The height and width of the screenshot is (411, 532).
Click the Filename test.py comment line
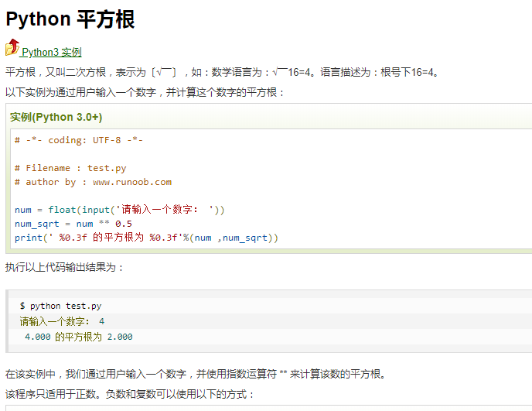[x=70, y=168]
